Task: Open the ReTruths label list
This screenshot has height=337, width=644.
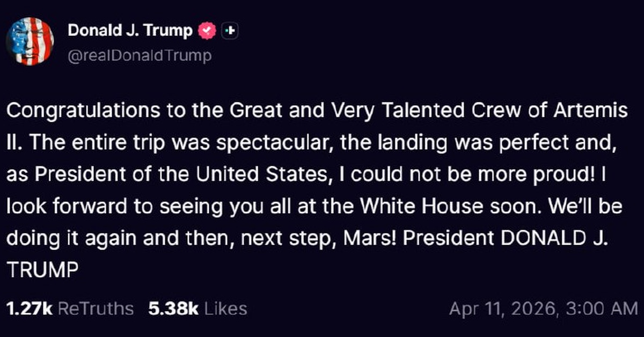Action: coord(95,309)
